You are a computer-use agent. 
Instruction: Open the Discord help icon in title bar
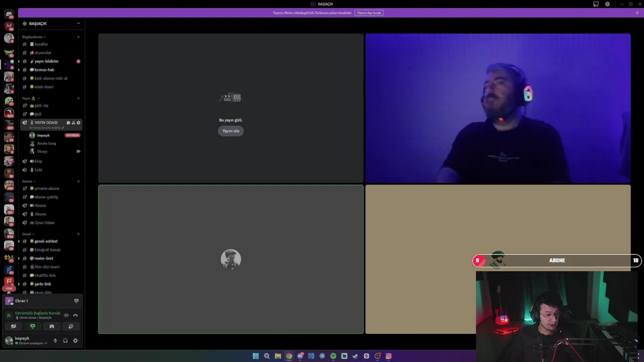point(607,4)
